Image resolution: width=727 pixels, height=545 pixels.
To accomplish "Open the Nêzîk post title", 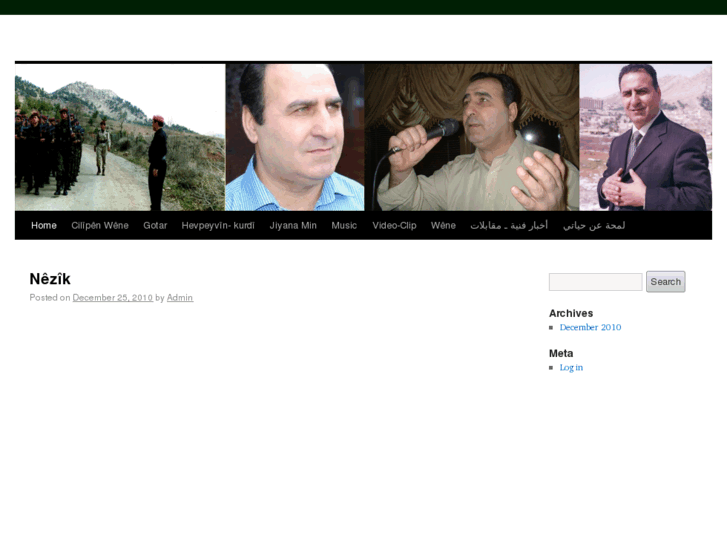I will (50, 279).
